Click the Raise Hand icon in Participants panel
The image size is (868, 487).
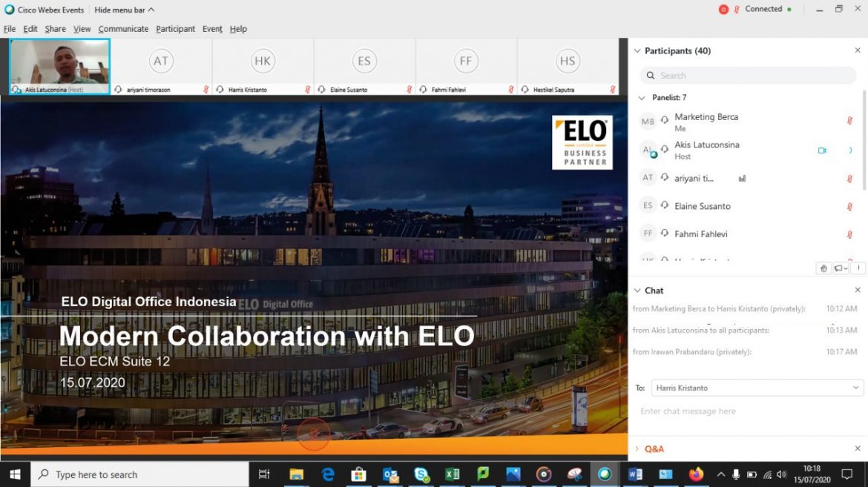823,268
